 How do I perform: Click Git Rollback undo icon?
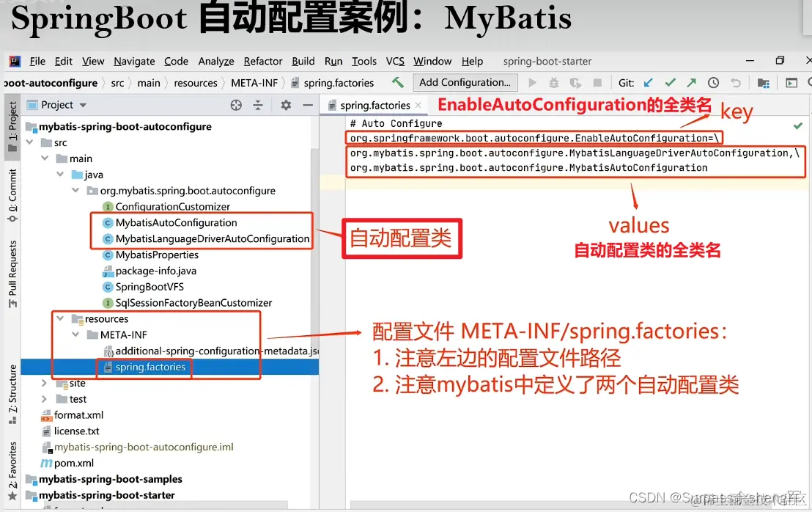(x=735, y=82)
